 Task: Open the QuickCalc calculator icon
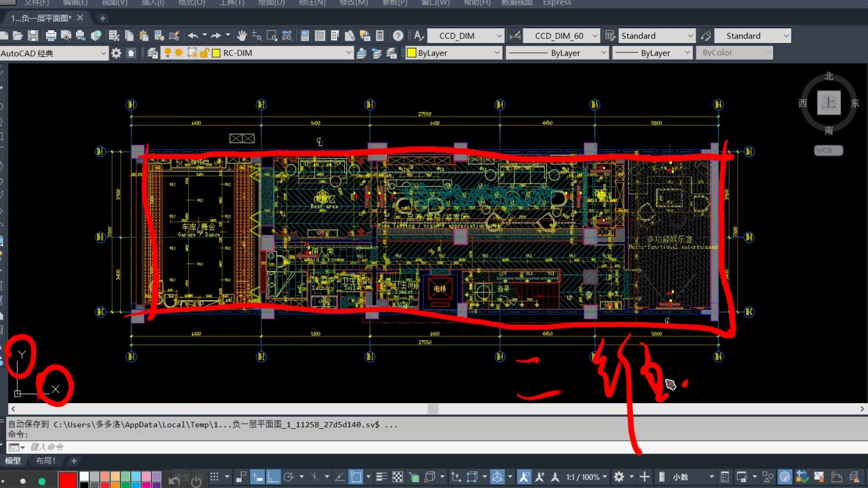point(380,35)
